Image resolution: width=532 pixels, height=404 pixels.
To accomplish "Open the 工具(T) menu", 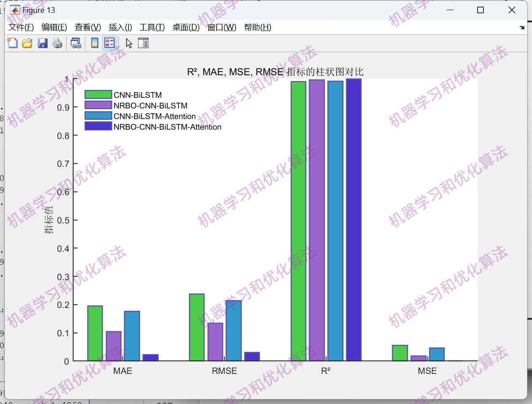I will click(x=152, y=27).
